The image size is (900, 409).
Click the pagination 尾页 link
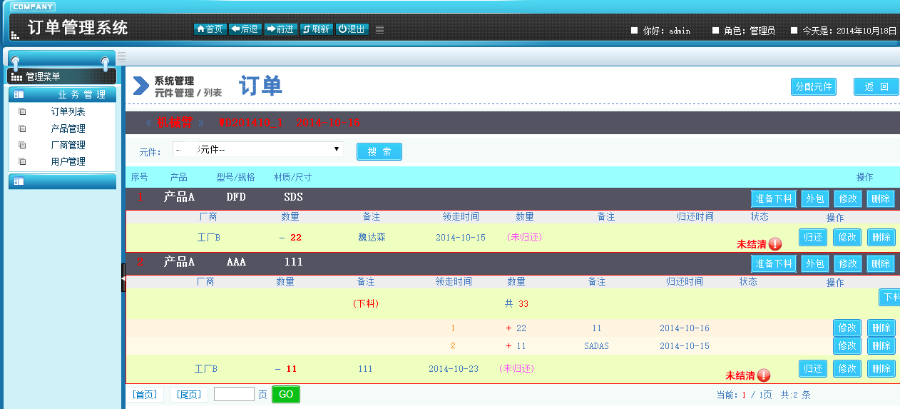pyautogui.click(x=190, y=395)
